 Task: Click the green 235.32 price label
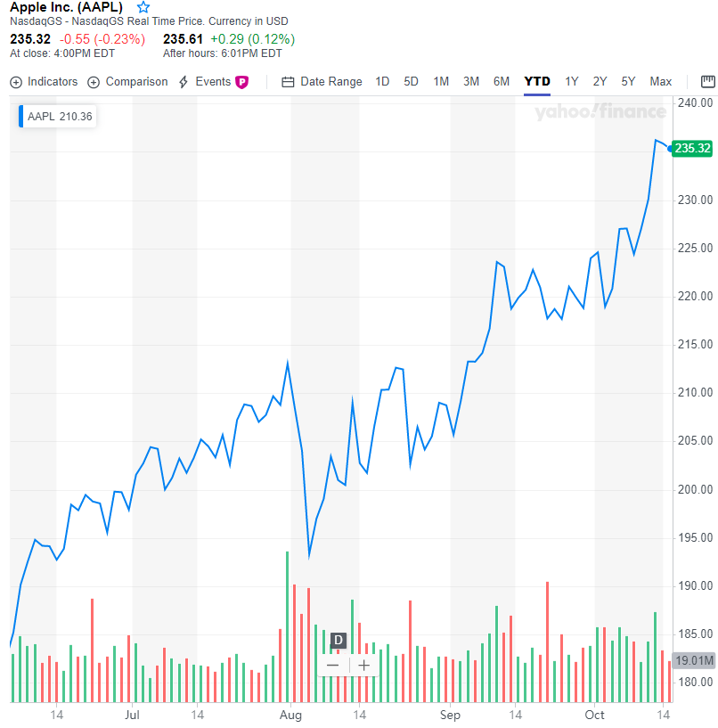[x=692, y=149]
